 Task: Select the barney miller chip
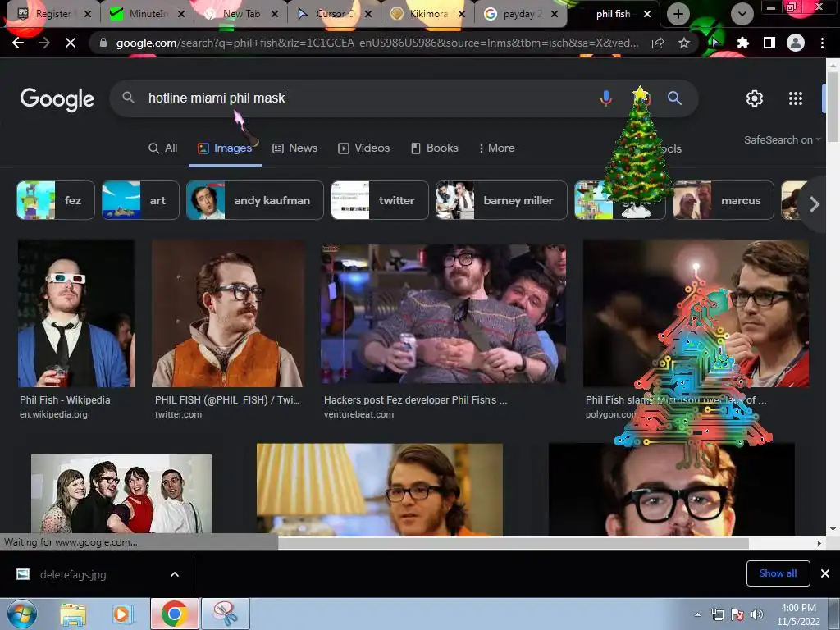pos(501,200)
